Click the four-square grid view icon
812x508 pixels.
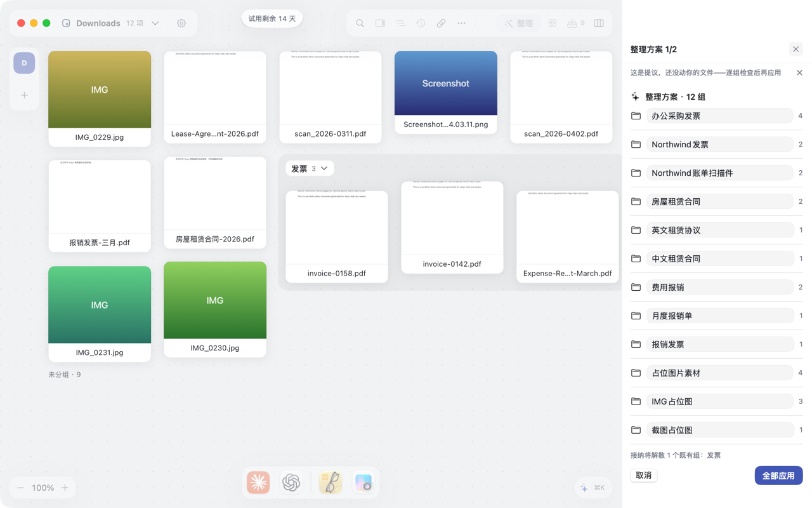(x=553, y=23)
